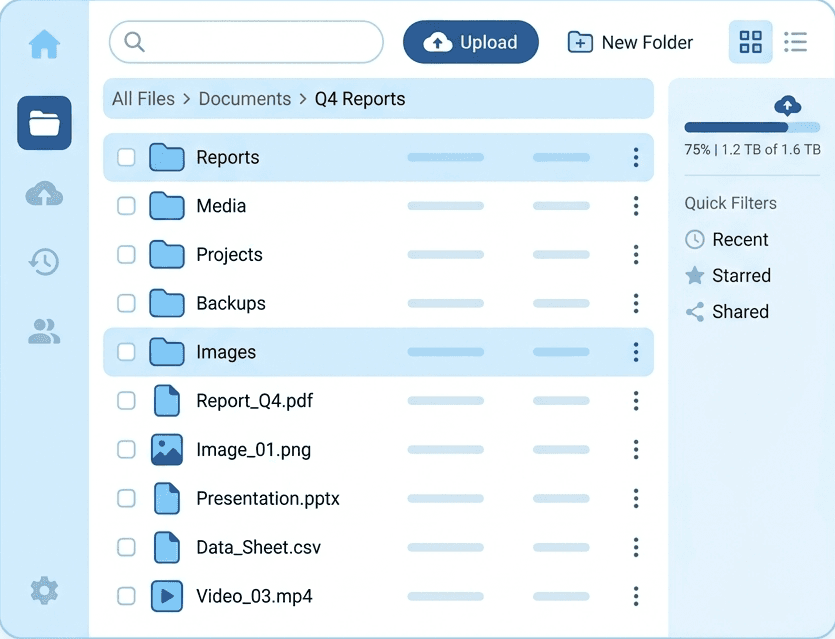Click the Report_Q4.pdf file icon
Viewport: 835px width, 639px height.
pyautogui.click(x=167, y=400)
